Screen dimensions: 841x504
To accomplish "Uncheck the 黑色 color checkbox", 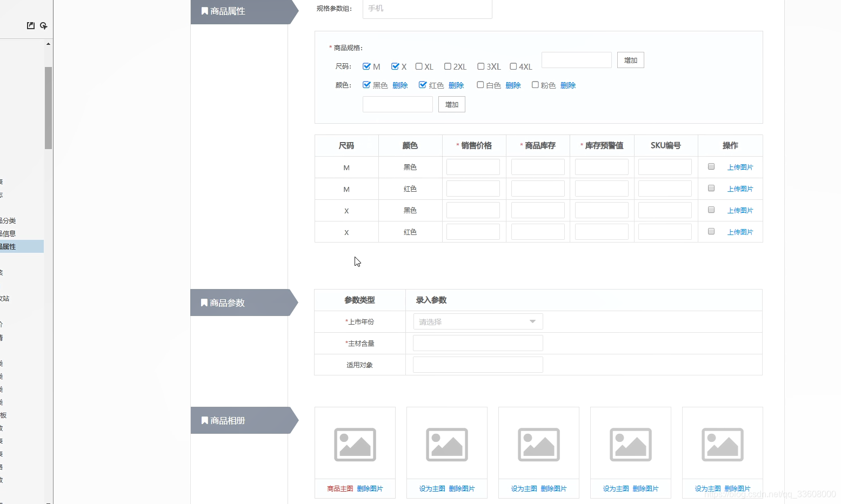I will (366, 85).
